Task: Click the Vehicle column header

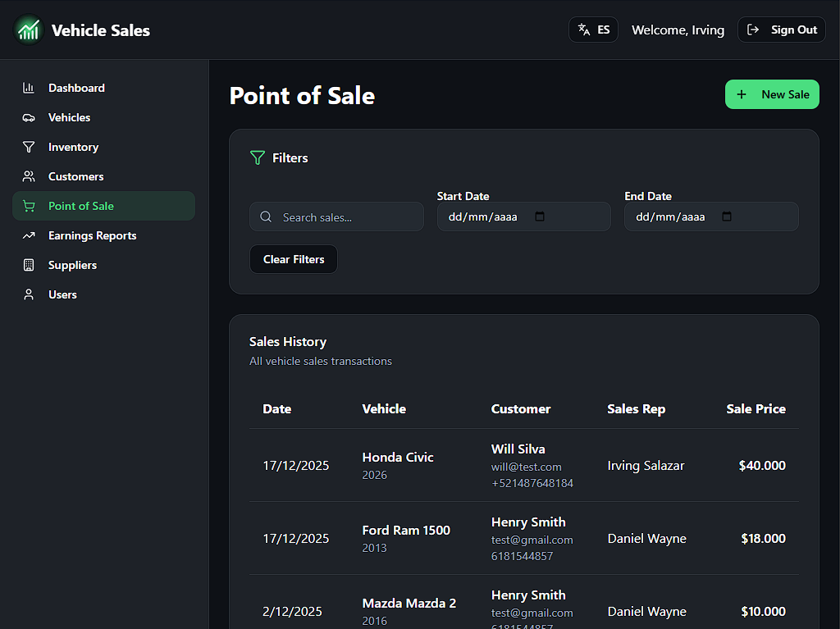Action: (384, 408)
